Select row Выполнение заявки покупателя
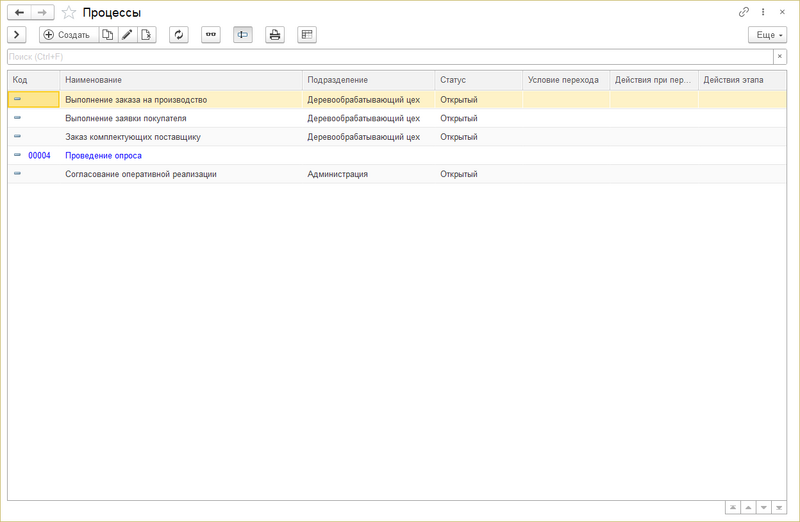Image resolution: width=800 pixels, height=522 pixels. tap(397, 118)
